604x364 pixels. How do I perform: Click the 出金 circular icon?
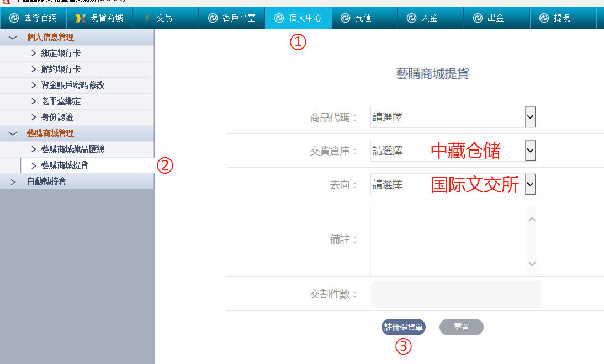pyautogui.click(x=478, y=18)
